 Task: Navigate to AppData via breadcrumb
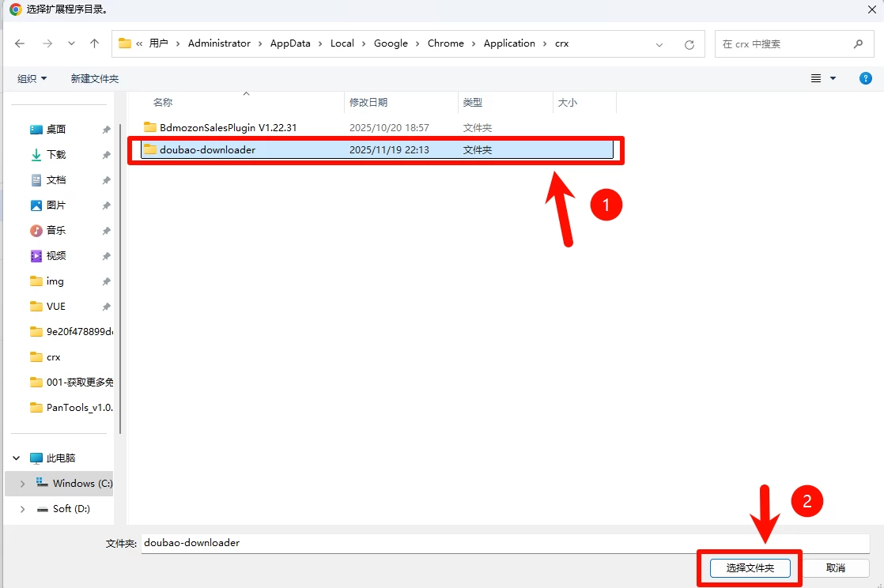pos(290,43)
